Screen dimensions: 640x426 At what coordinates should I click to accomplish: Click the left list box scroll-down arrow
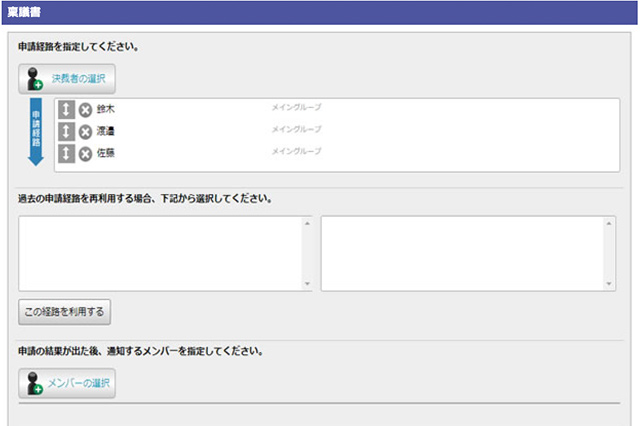[307, 284]
